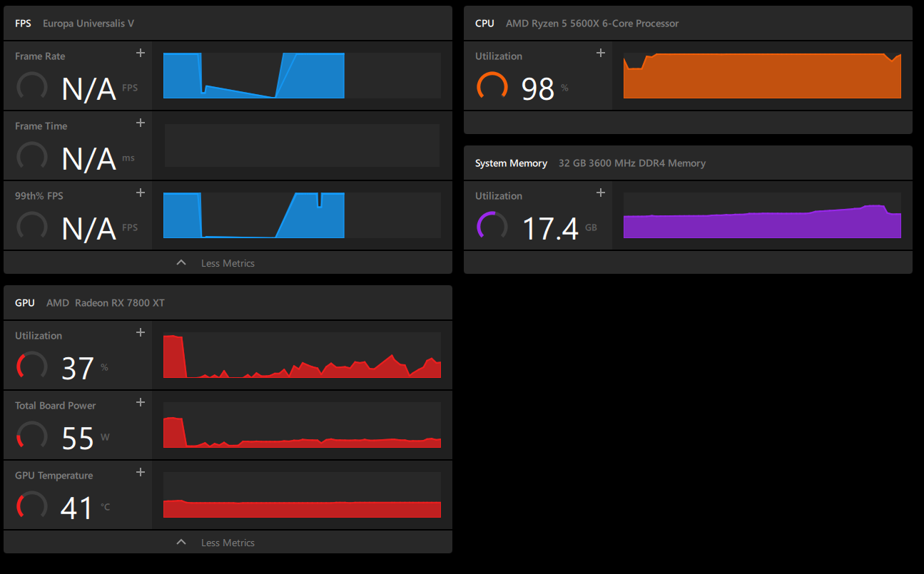Click the plus icon beside Frame Time
Image resolution: width=924 pixels, height=574 pixels.
coord(141,123)
